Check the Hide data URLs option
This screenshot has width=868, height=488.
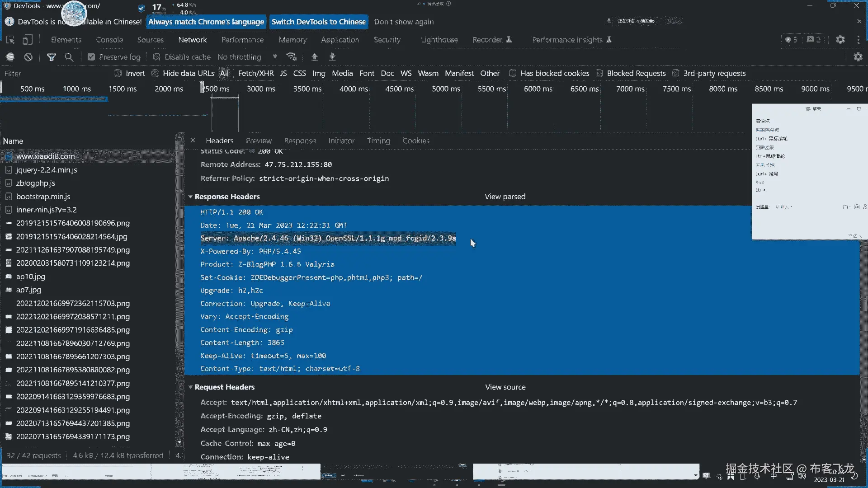pyautogui.click(x=155, y=73)
